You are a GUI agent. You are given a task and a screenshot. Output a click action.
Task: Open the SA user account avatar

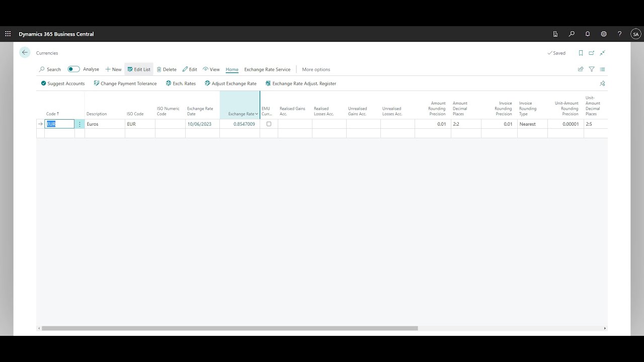pyautogui.click(x=636, y=34)
